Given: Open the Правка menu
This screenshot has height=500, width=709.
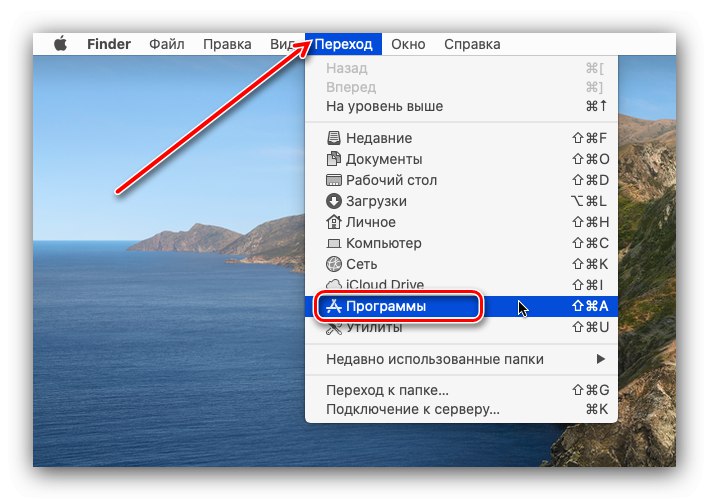Looking at the screenshot, I should 227,44.
